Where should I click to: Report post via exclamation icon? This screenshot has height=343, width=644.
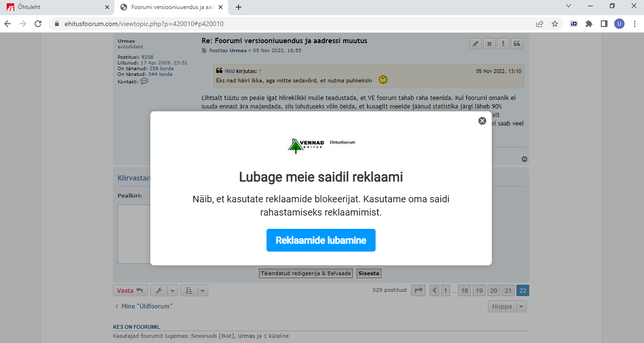tap(503, 44)
